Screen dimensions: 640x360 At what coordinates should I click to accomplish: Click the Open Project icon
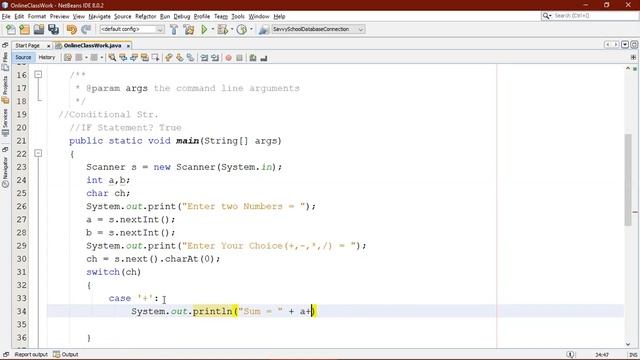point(39,29)
